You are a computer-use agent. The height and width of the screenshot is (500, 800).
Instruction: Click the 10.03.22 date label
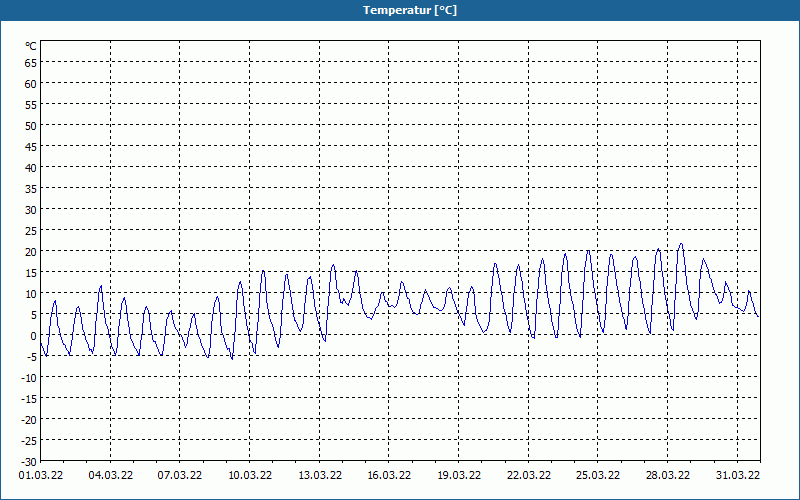coord(249,475)
